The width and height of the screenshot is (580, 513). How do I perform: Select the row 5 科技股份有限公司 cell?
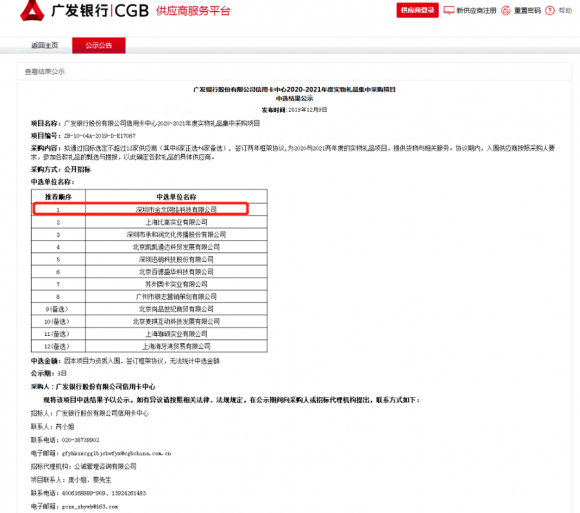[x=176, y=259]
